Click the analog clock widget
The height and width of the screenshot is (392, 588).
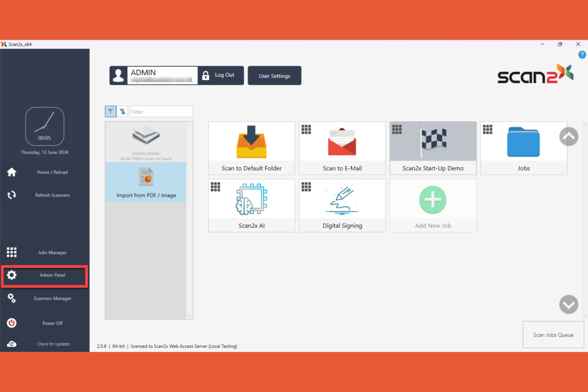point(44,126)
